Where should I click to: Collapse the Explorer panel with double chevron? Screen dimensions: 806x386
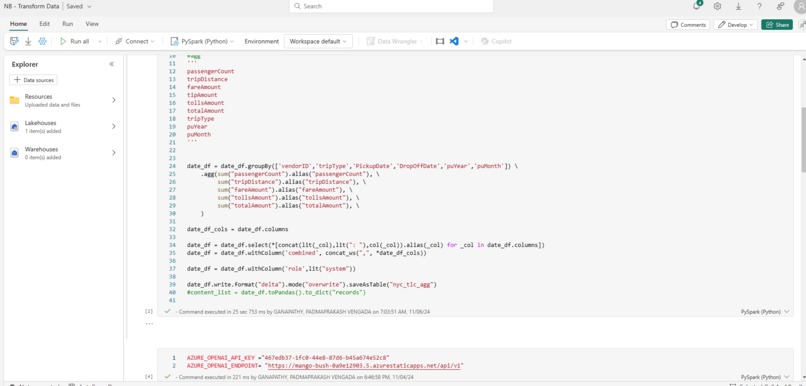tap(112, 64)
